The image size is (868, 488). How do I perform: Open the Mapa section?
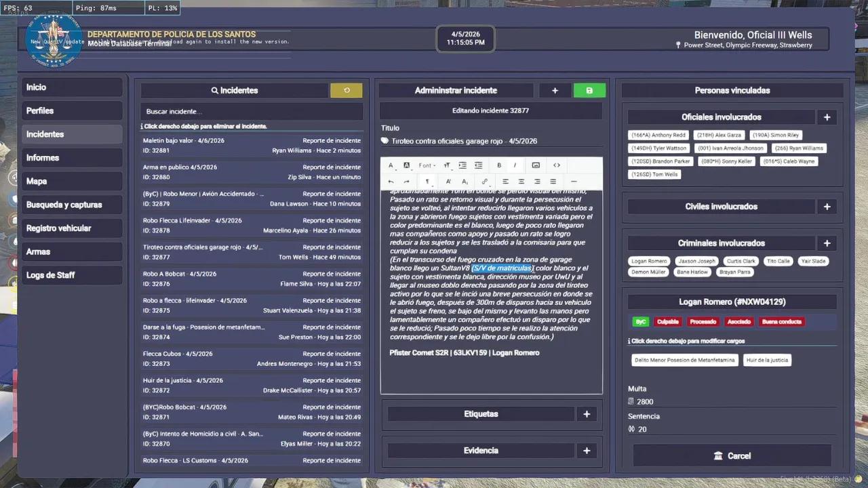(72, 181)
